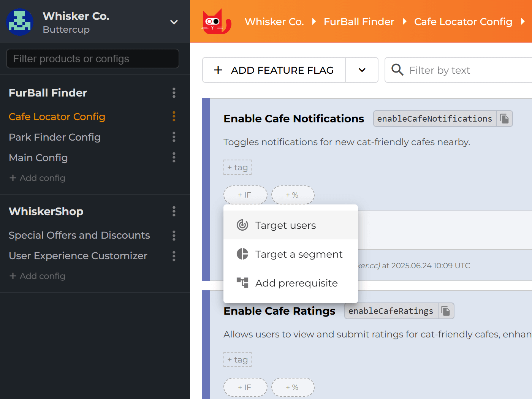Open the Add Feature Flag dropdown arrow
Viewport: 532px width, 399px height.
(362, 70)
